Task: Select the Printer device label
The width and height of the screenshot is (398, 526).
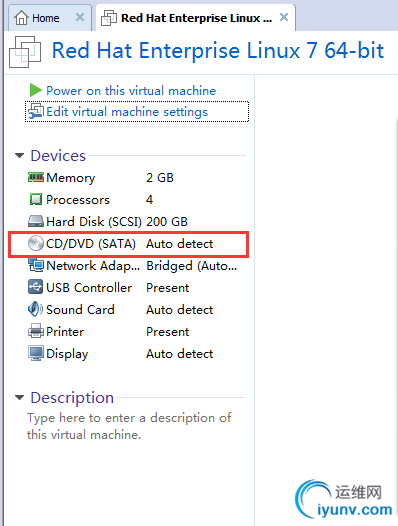Action: pos(65,332)
